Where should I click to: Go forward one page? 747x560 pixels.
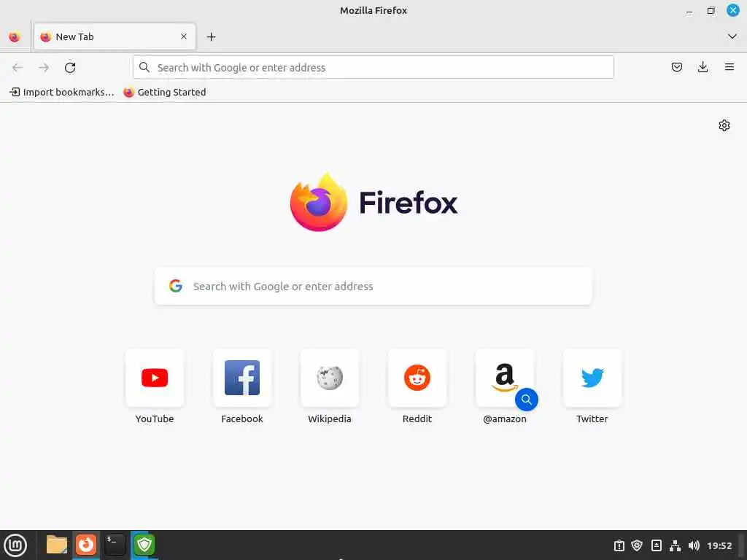[44, 68]
